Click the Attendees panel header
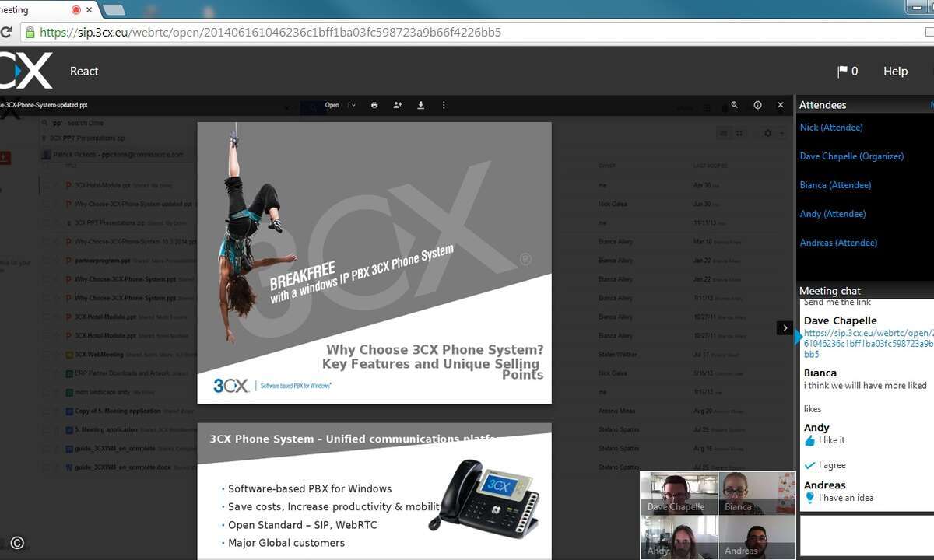Screen dimensions: 934x560 click(x=823, y=105)
